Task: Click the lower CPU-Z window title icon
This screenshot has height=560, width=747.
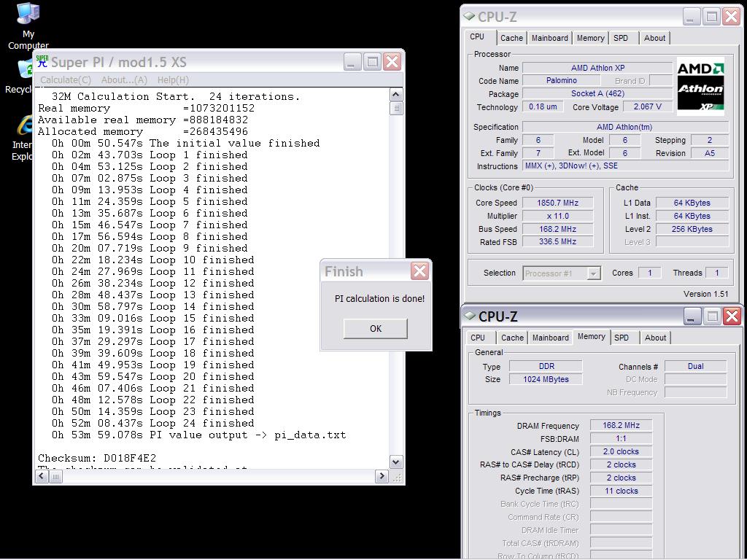Action: tap(471, 315)
